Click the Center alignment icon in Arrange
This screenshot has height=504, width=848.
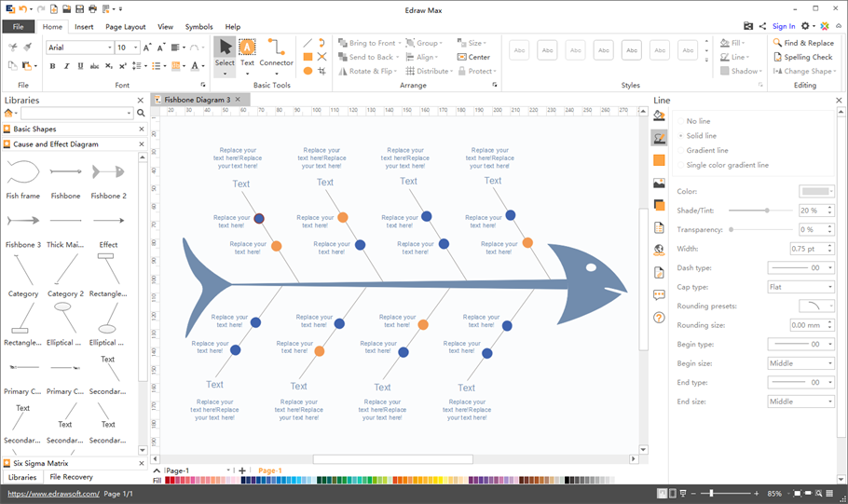(x=473, y=57)
